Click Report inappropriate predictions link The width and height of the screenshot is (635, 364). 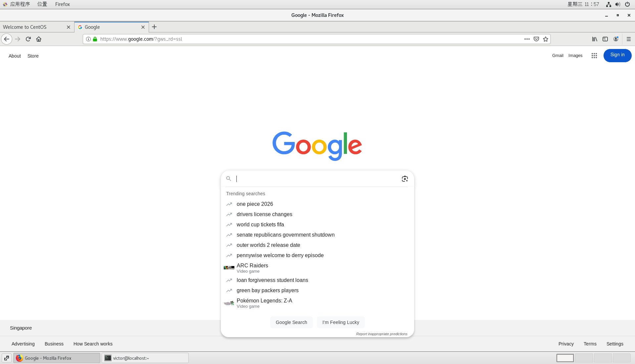tap(382, 334)
